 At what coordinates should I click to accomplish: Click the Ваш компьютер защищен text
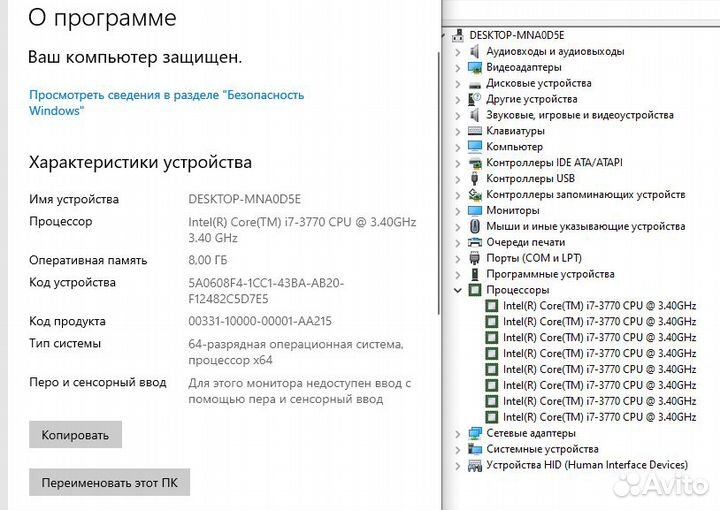tap(135, 57)
